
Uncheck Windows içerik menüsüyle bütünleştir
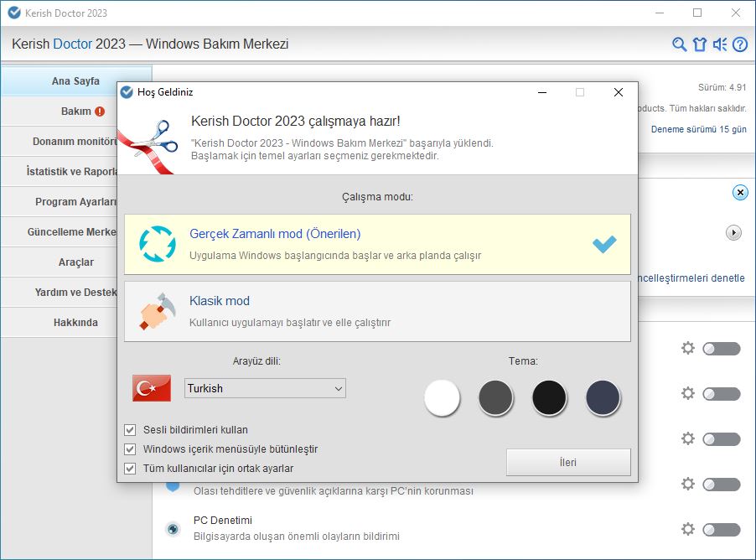point(130,449)
